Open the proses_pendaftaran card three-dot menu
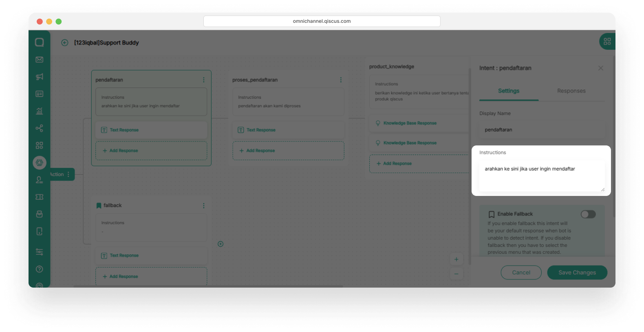The width and height of the screenshot is (644, 332). pyautogui.click(x=341, y=80)
